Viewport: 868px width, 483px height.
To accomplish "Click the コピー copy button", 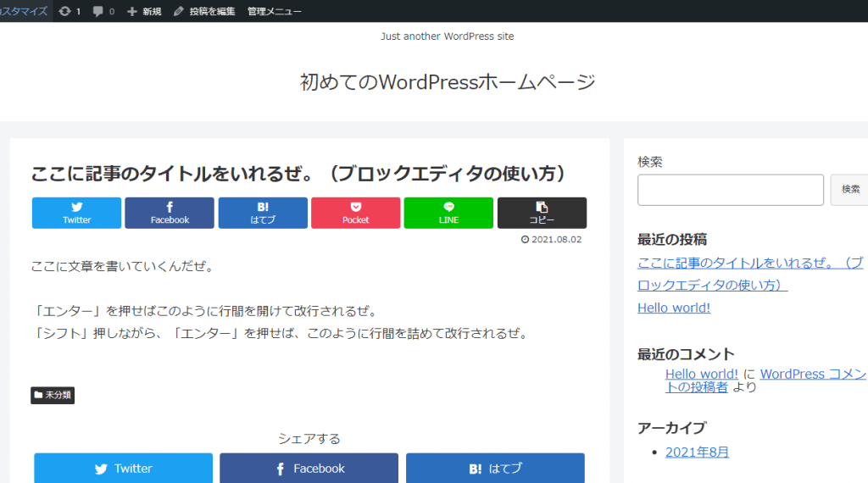I will (542, 213).
